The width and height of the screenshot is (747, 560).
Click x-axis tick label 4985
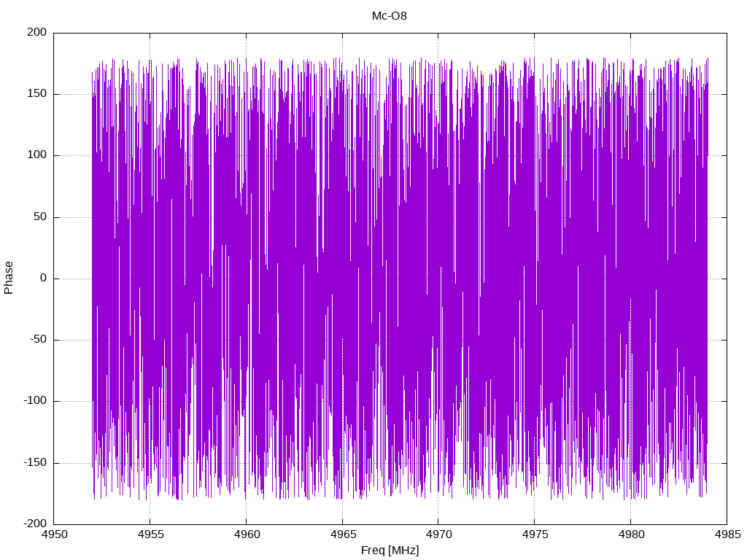click(727, 534)
